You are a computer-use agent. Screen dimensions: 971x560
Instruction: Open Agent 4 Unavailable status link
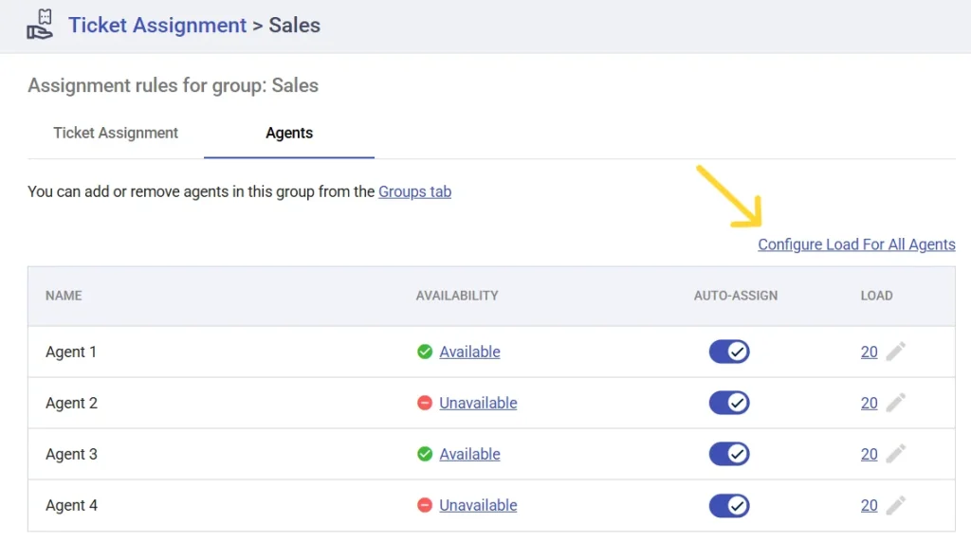478,505
